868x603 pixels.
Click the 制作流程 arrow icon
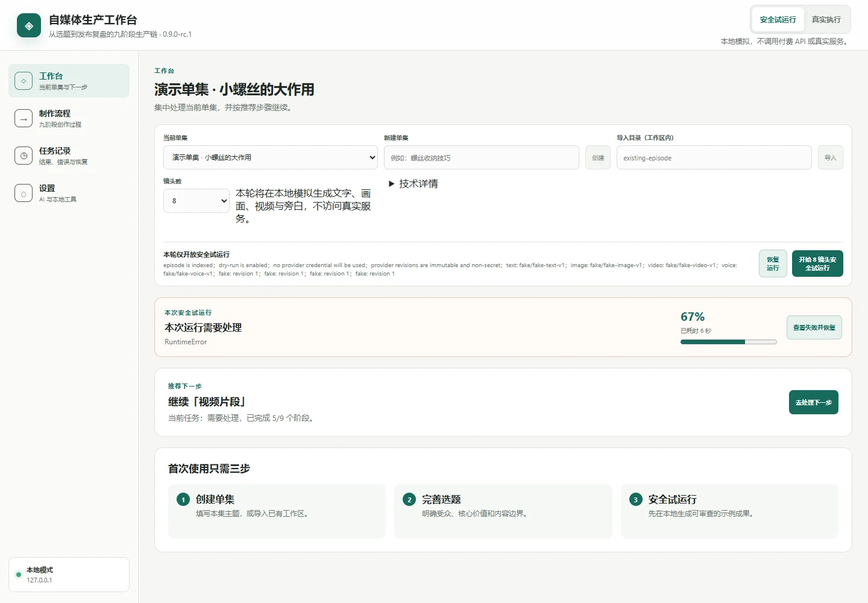point(24,118)
